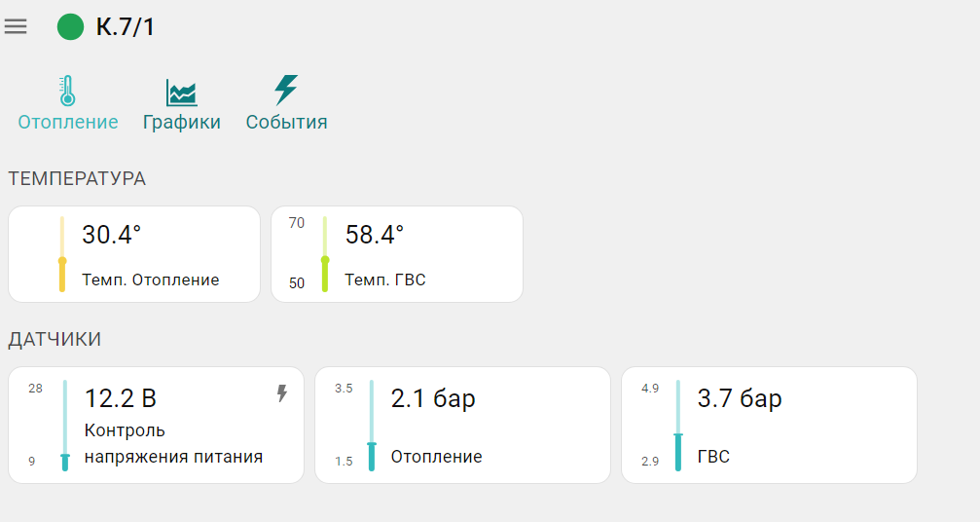Viewport: 980px width, 522px height.
Task: Open the События tab
Action: (x=286, y=123)
